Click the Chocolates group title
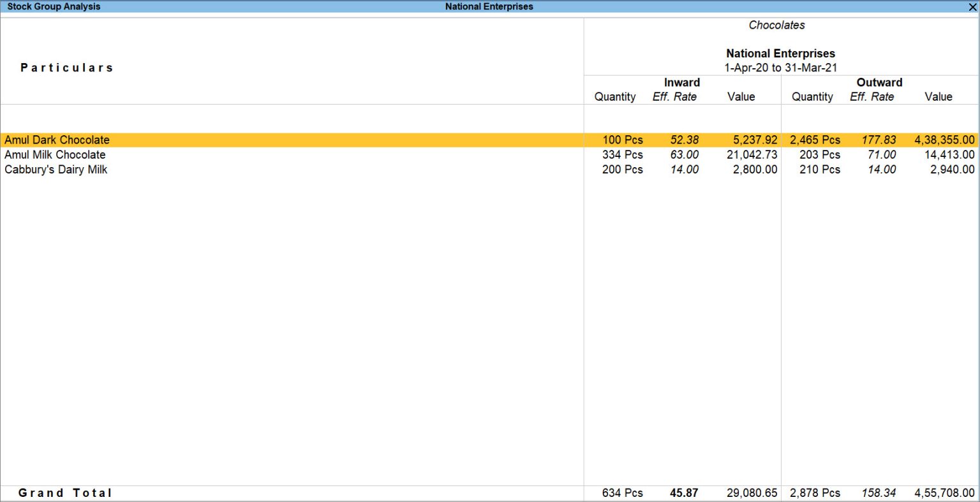Viewport: 980px width, 502px height. pyautogui.click(x=776, y=25)
